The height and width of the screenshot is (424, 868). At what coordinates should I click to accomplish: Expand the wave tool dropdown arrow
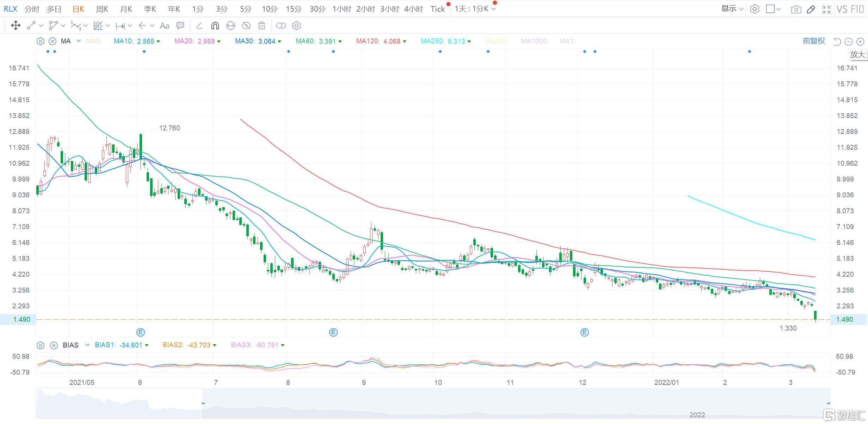(86, 25)
